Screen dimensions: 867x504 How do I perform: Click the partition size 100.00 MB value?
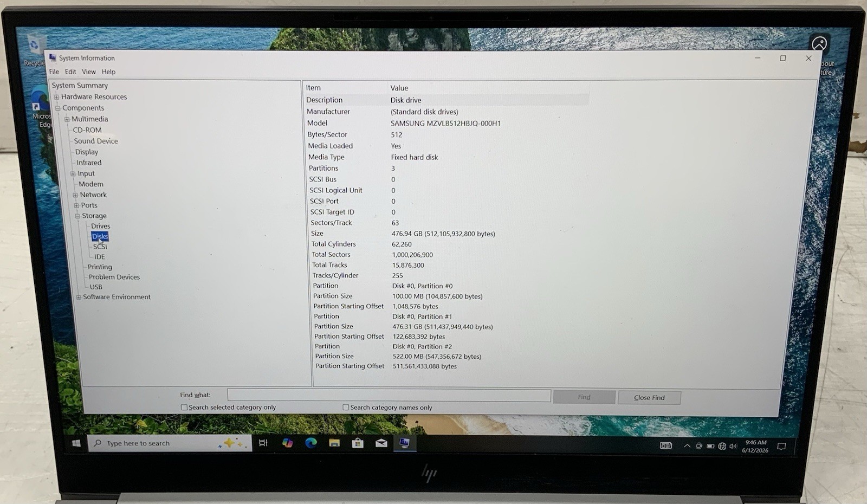(437, 296)
